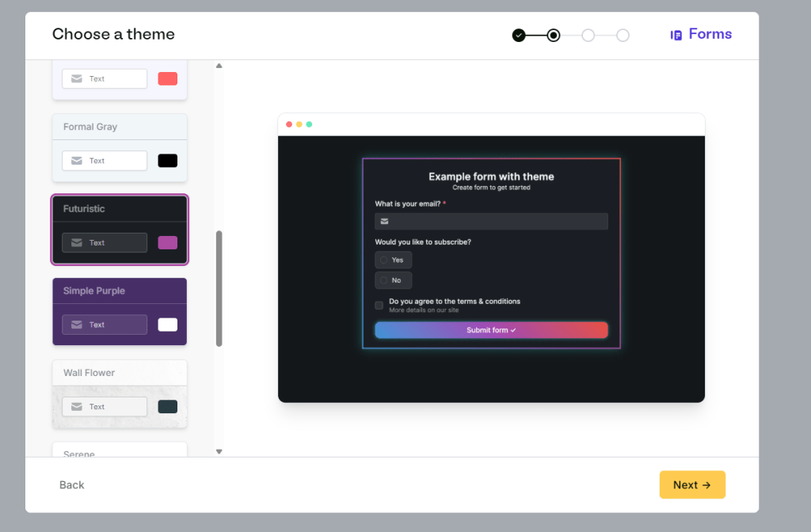Screen dimensions: 811x532
Task: Choose the Formal Gray theme
Action: (x=120, y=127)
